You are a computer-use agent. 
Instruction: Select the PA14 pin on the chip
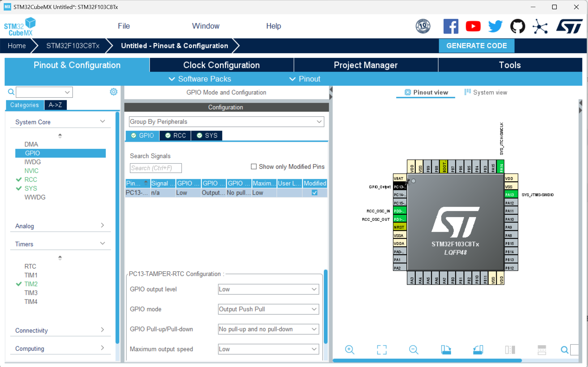500,166
